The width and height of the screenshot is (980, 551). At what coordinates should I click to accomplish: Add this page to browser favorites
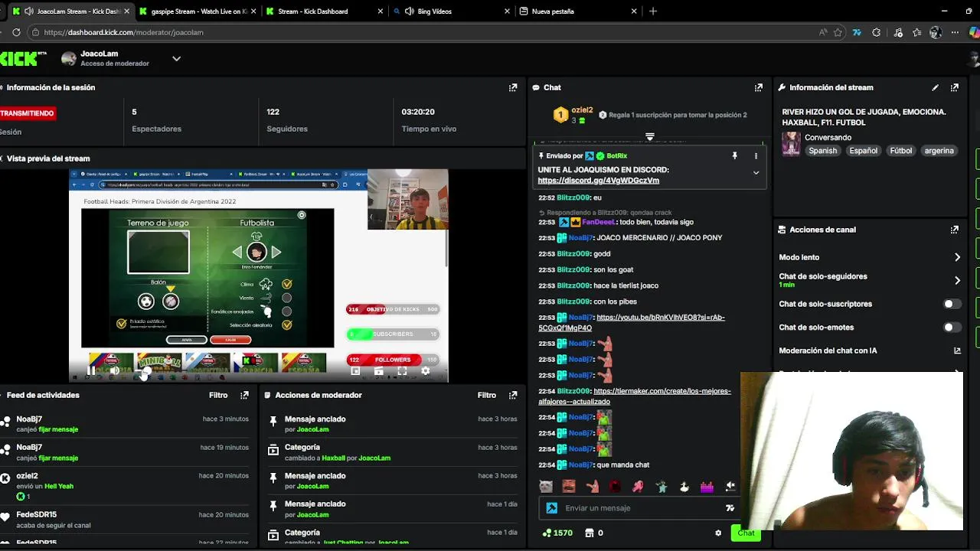838,32
